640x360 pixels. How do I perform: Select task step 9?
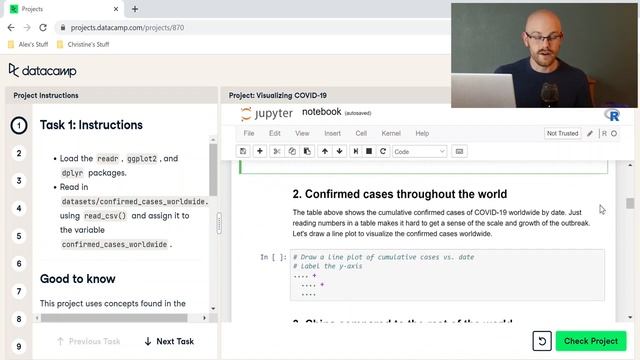point(19,347)
